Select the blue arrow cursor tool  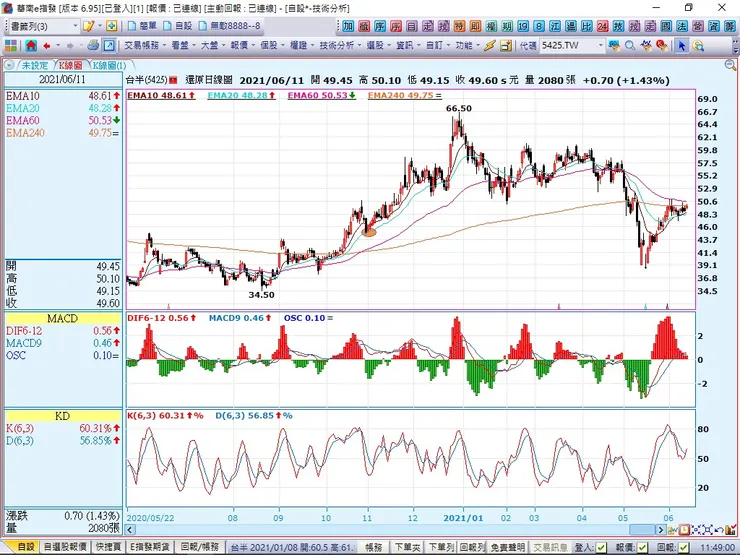pos(681,46)
